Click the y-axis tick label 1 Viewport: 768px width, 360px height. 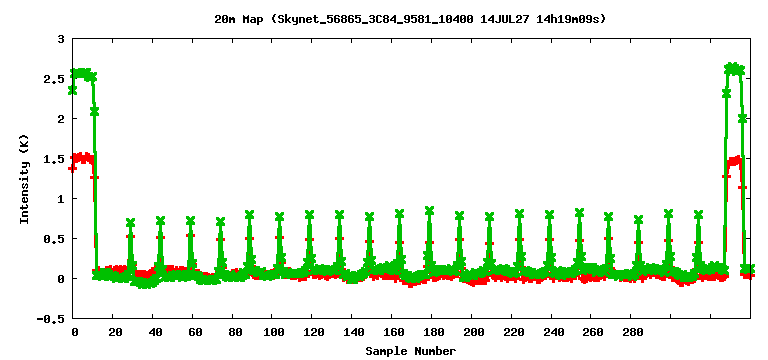click(62, 199)
